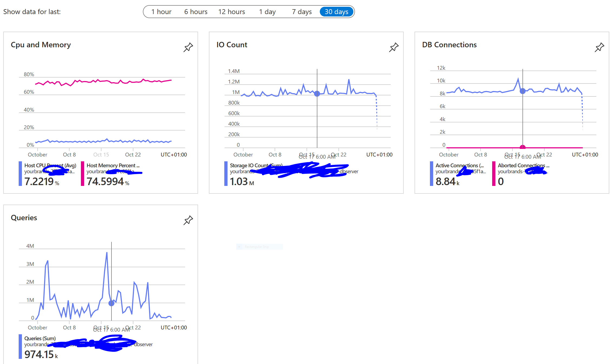This screenshot has height=364, width=615.
Task: Pin the IO Count chart
Action: point(394,47)
